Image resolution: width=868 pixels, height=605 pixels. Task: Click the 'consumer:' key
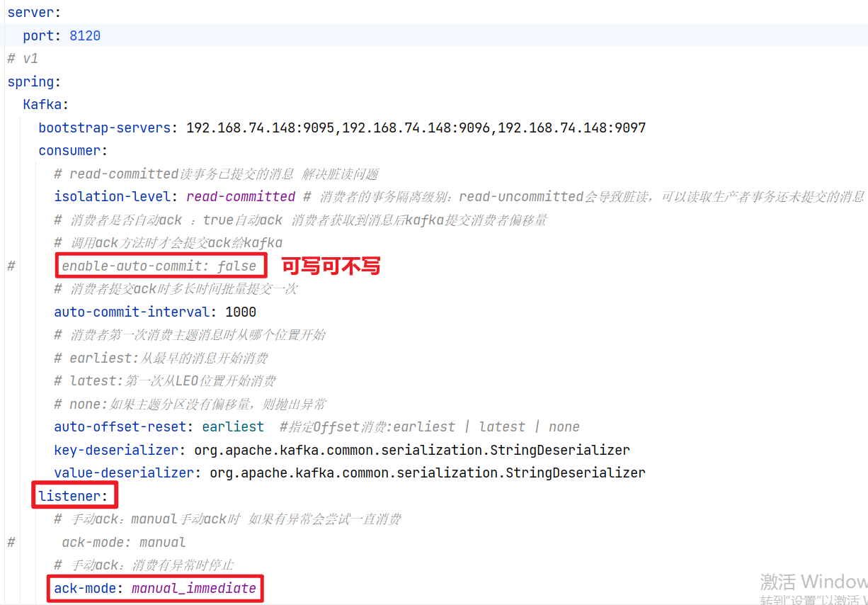point(73,150)
